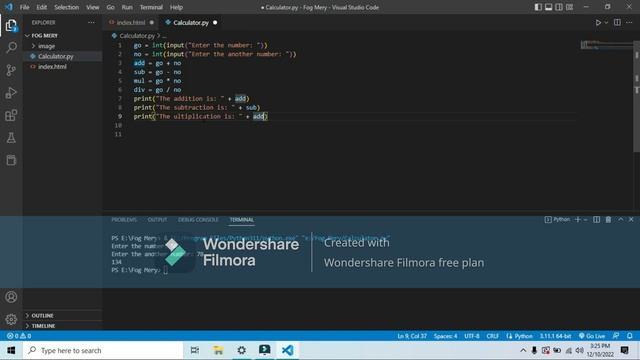The height and width of the screenshot is (360, 640).
Task: Switch to index.html editor tab
Action: [131, 22]
